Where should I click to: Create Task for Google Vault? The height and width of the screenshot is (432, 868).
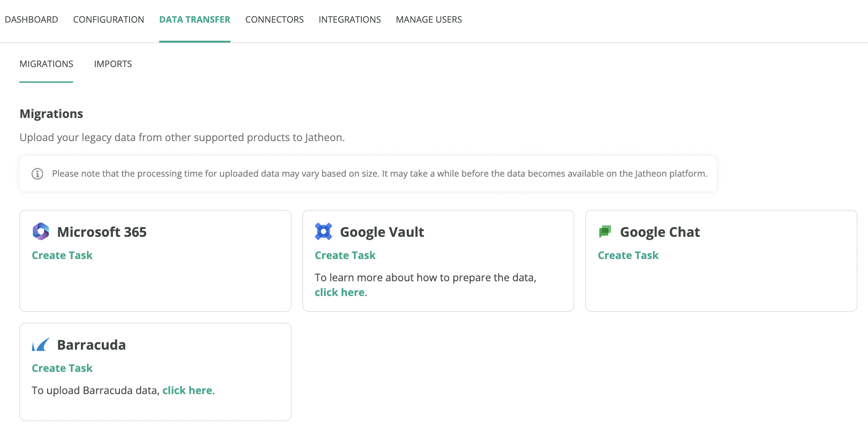345,255
